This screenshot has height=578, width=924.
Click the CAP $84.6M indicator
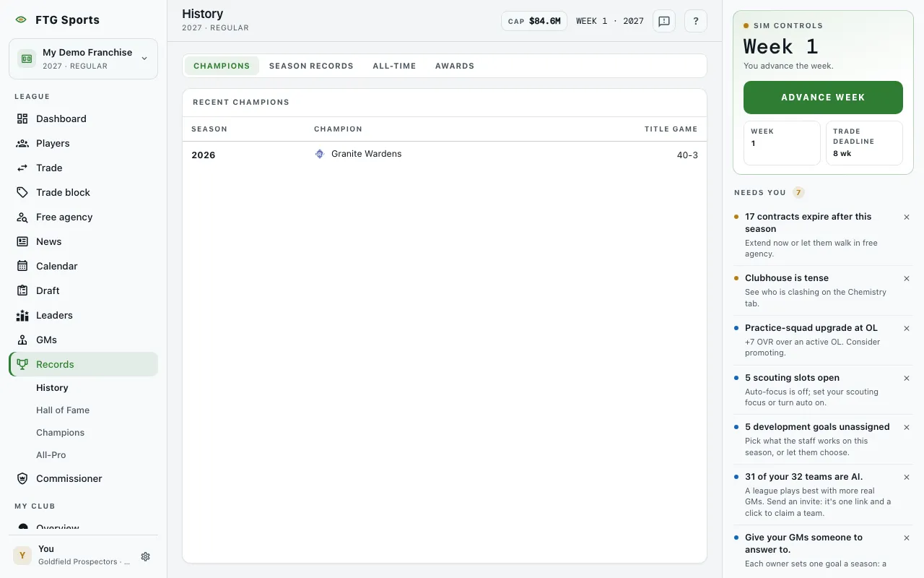click(x=534, y=21)
